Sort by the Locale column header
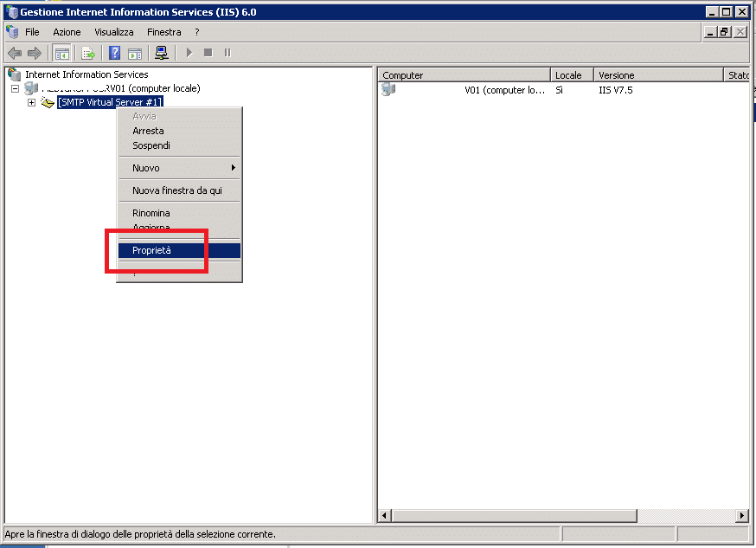Screen dimensions: 756x548 point(572,74)
